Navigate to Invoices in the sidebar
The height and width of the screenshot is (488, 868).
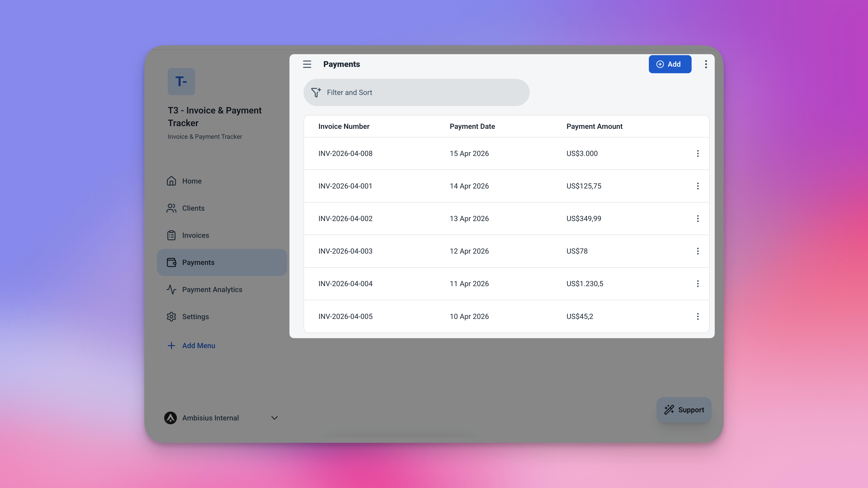(x=195, y=235)
